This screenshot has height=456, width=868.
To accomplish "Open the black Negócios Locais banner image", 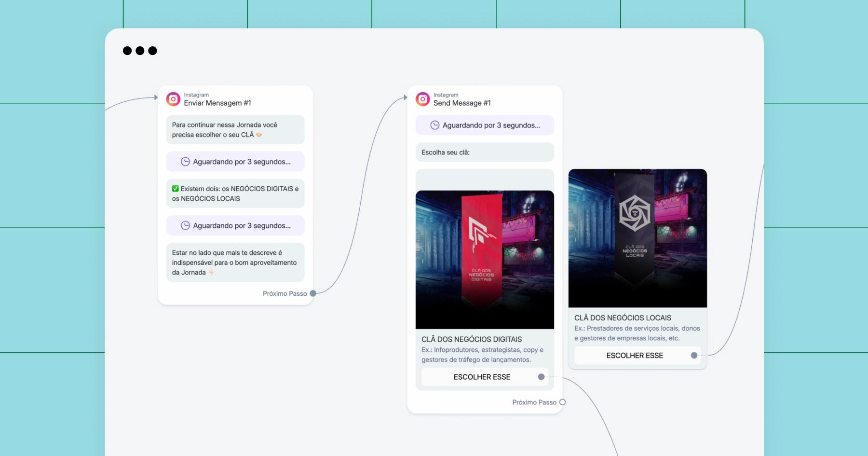I will coord(637,238).
